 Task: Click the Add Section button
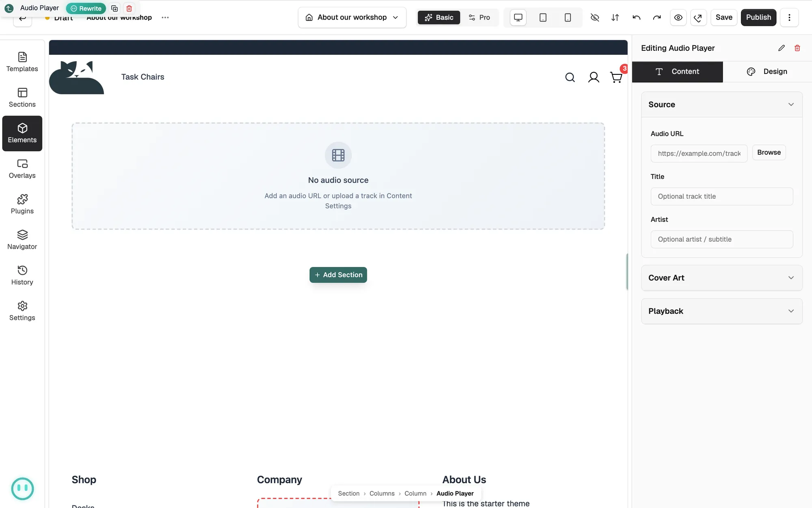point(338,275)
